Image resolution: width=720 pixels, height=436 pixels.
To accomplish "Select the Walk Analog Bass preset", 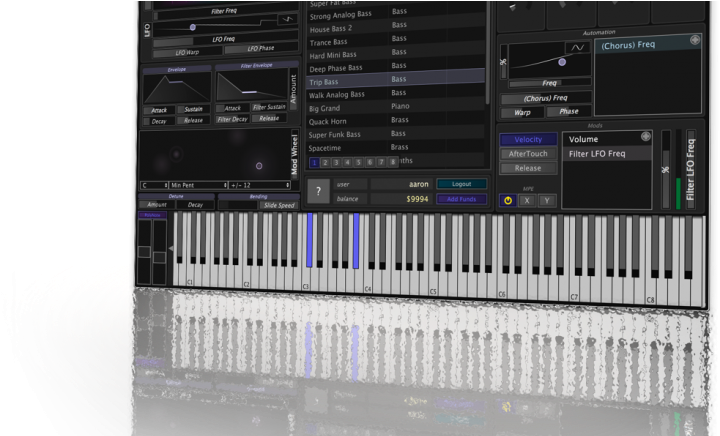I will pyautogui.click(x=395, y=94).
